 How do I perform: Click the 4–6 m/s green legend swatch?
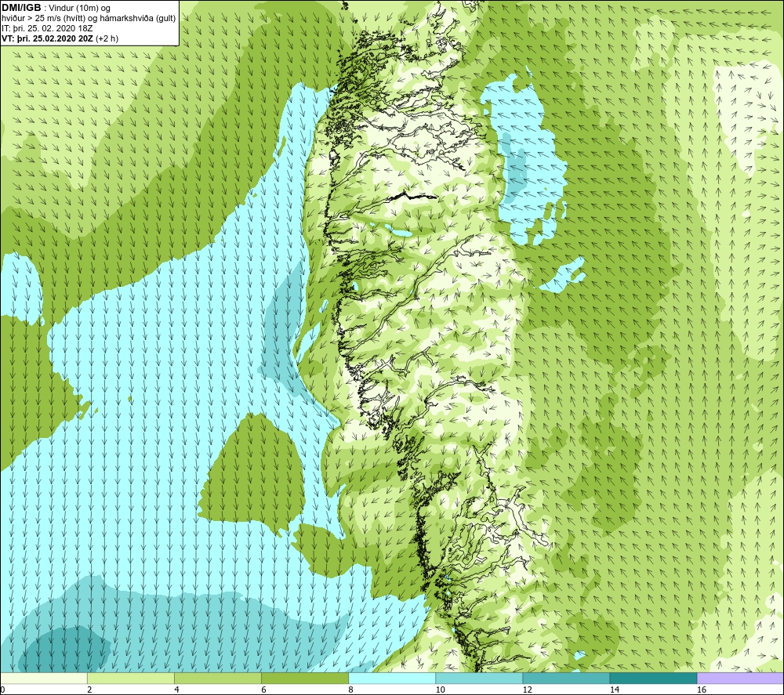coord(218,678)
